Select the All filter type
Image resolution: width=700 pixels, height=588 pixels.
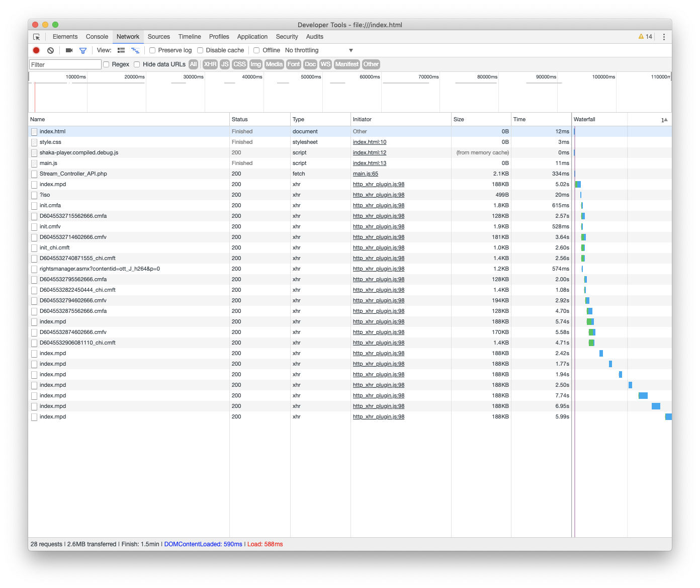194,64
